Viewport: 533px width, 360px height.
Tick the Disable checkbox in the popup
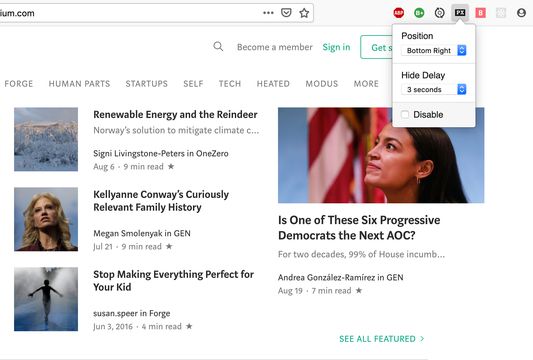click(405, 115)
